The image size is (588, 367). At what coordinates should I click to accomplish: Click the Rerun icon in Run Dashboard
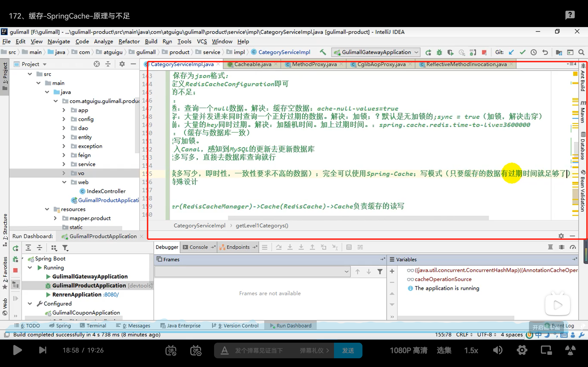click(x=16, y=248)
